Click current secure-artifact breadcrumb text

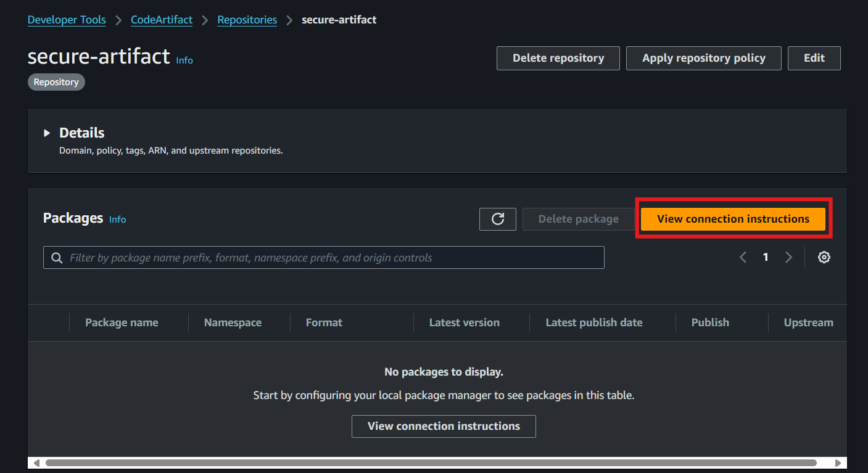tap(339, 20)
